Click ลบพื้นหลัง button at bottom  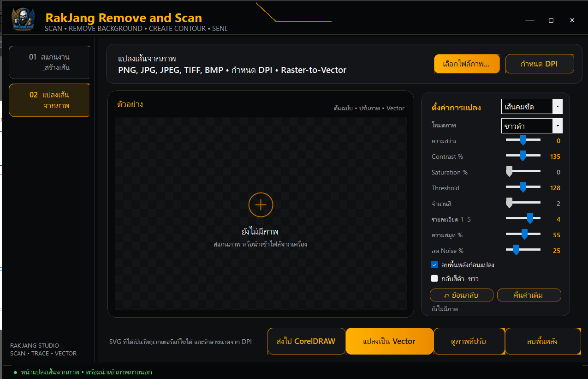pyautogui.click(x=543, y=341)
